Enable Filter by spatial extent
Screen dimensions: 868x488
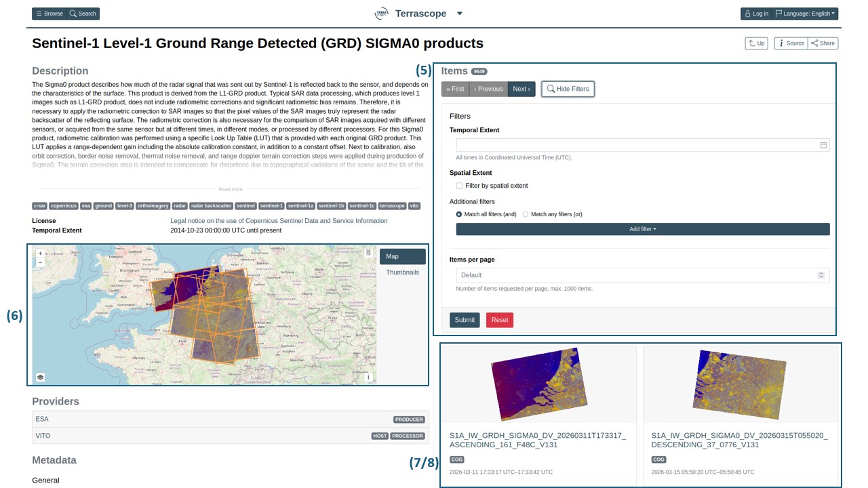tap(460, 186)
